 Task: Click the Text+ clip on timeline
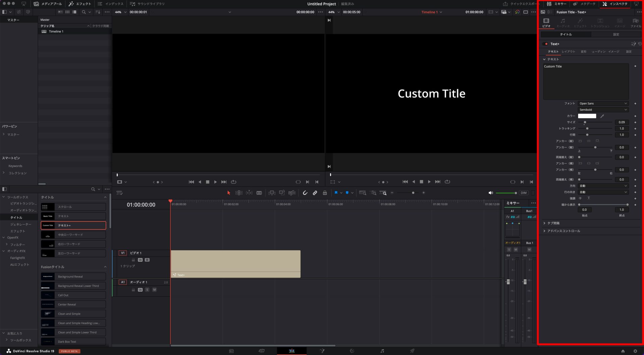(x=235, y=264)
